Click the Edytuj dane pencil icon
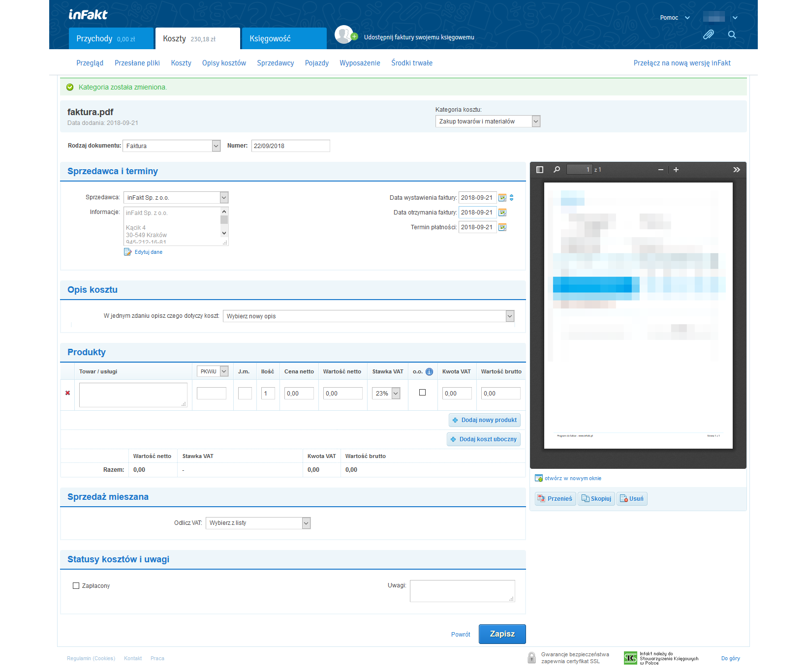This screenshot has width=807, height=672. pyautogui.click(x=127, y=252)
